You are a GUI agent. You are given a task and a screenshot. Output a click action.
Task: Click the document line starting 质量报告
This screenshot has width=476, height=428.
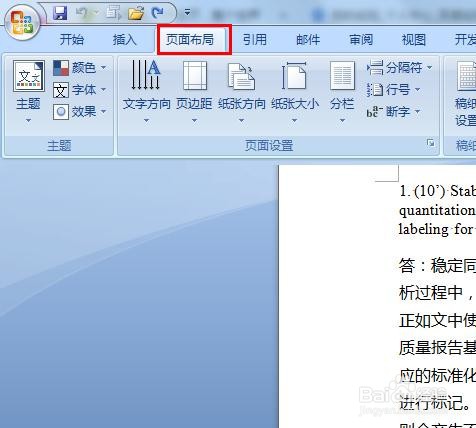437,348
